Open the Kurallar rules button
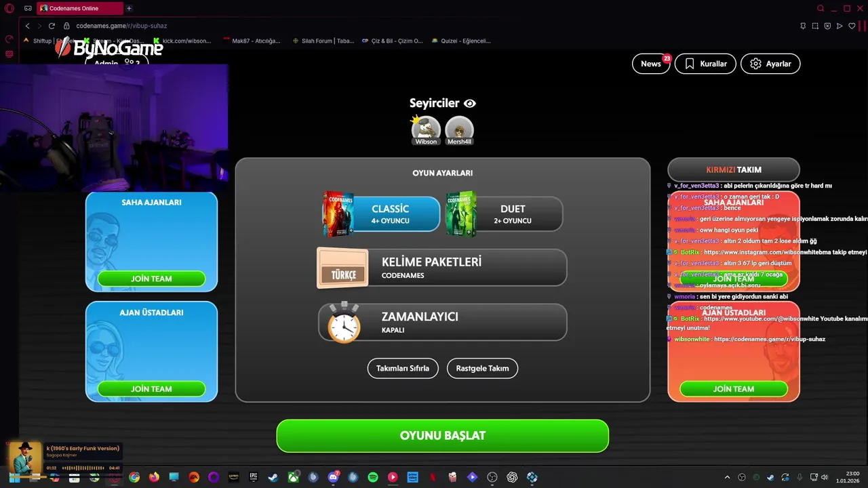Screen dimensions: 868x488 pyautogui.click(x=705, y=64)
